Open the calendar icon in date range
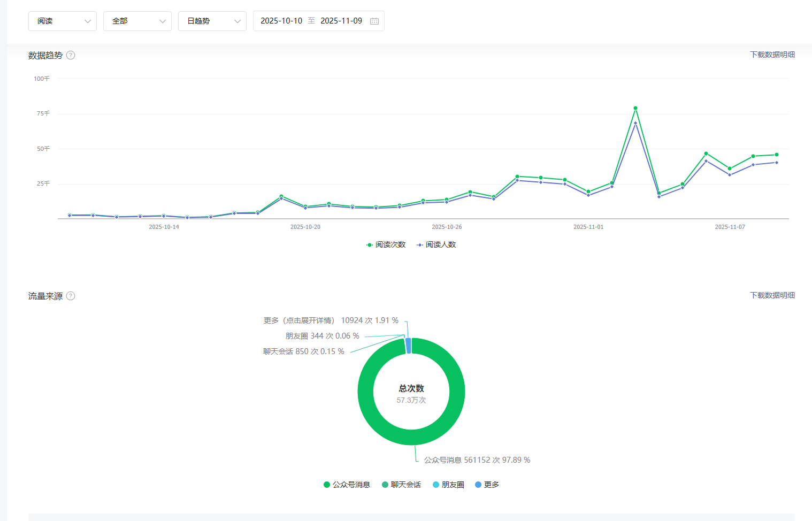Viewport: 812px width, 521px height. pos(374,21)
